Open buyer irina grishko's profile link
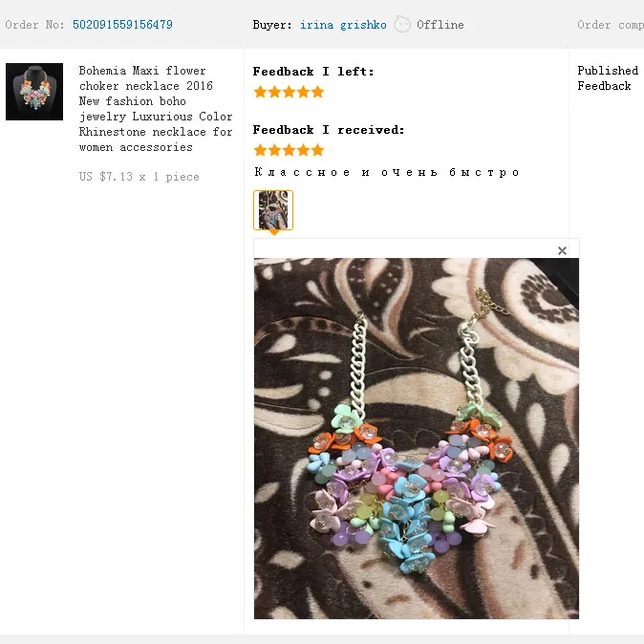644x644 pixels. [343, 25]
